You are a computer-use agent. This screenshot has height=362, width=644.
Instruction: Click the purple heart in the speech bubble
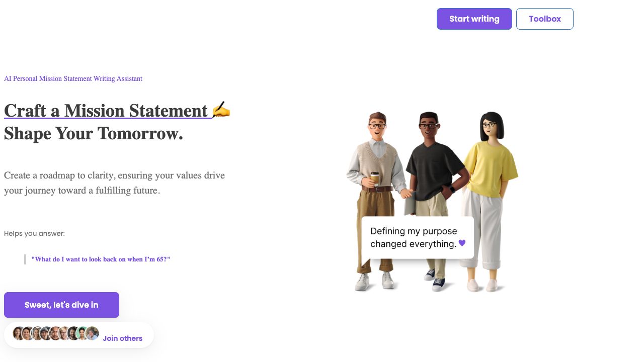point(462,243)
